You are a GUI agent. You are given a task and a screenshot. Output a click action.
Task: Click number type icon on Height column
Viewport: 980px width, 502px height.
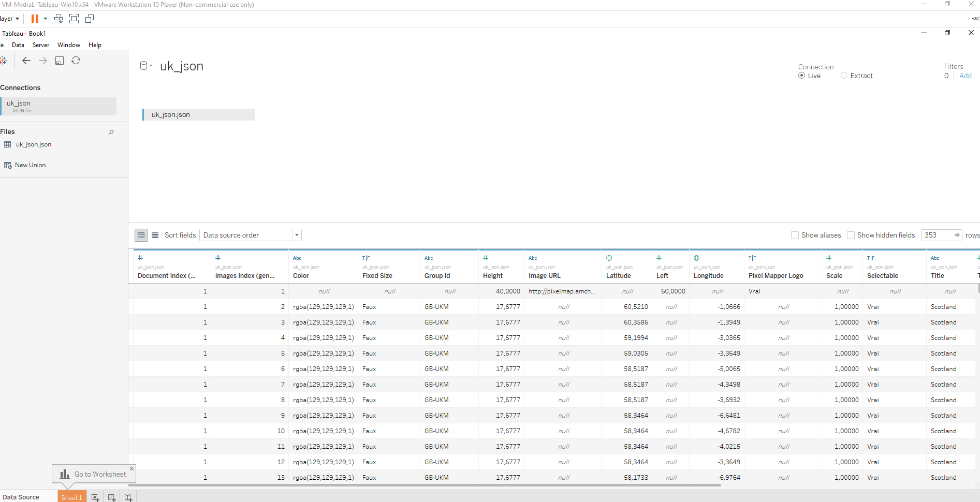coord(486,258)
